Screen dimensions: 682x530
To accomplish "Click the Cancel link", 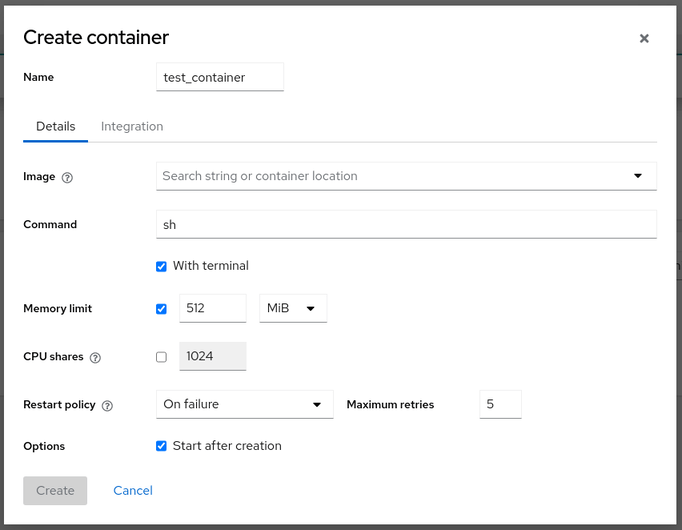I will click(x=133, y=490).
